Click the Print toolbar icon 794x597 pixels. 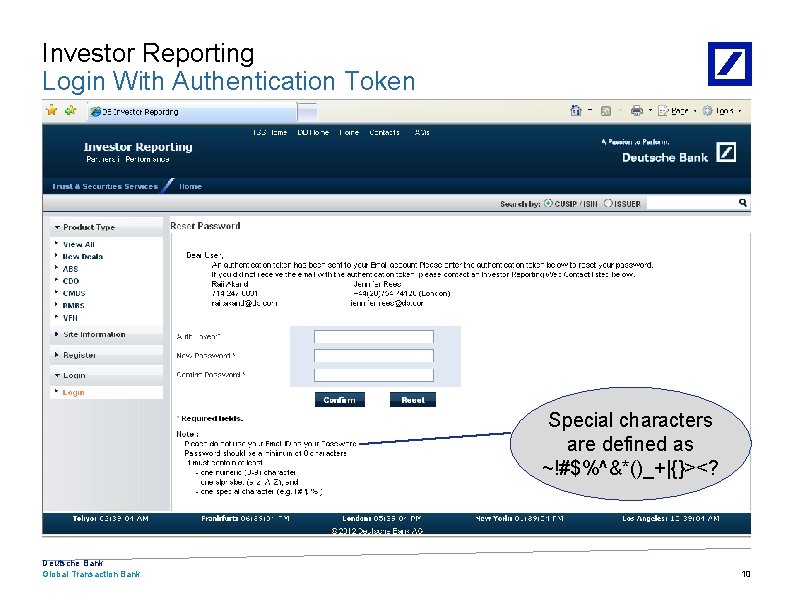[x=637, y=110]
